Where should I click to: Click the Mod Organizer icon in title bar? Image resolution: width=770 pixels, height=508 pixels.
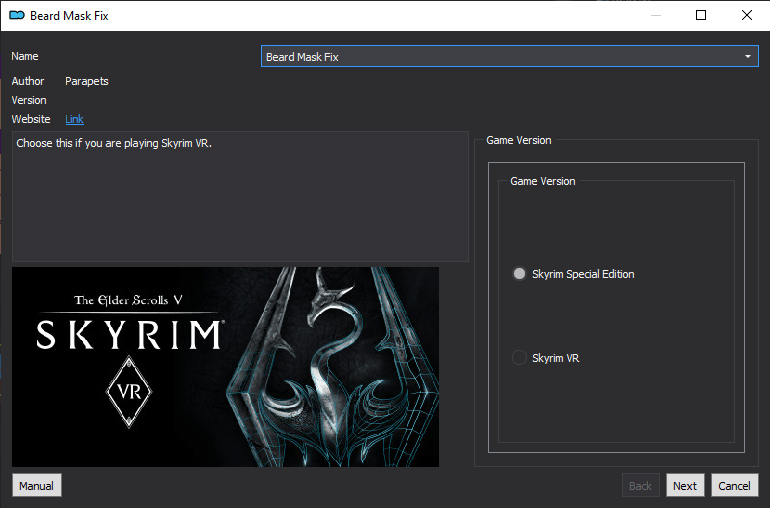[17, 15]
